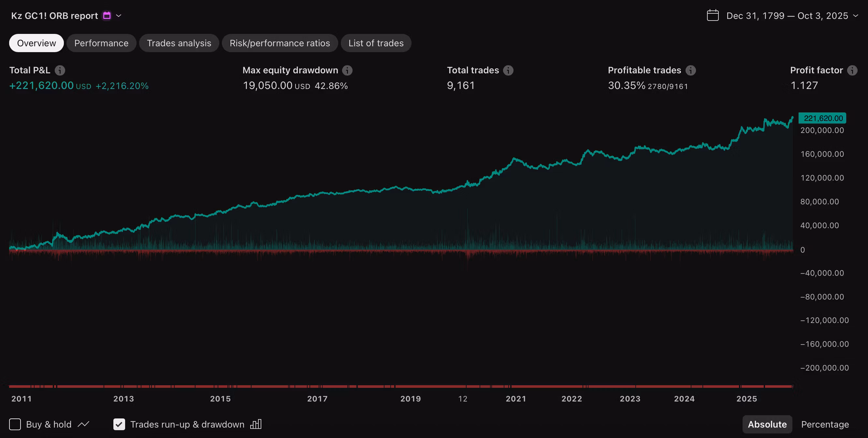This screenshot has width=868, height=438.
Task: Click the 12 month marker on time axis
Action: tap(463, 399)
